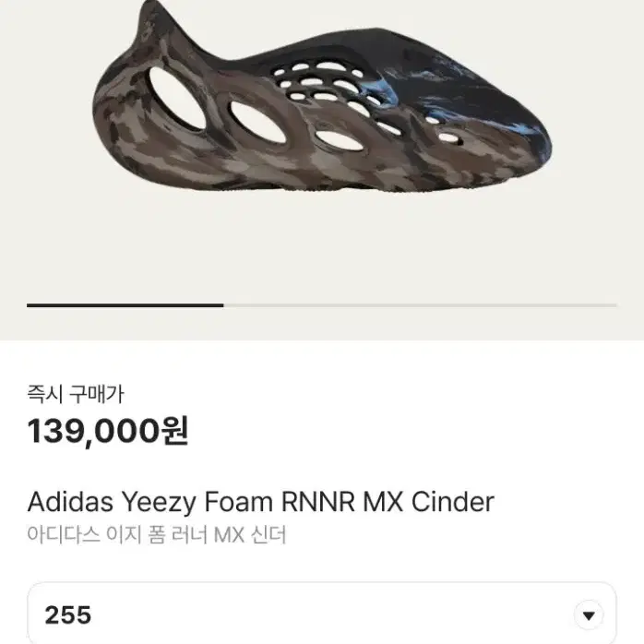Click the 255 size value text

[67, 614]
